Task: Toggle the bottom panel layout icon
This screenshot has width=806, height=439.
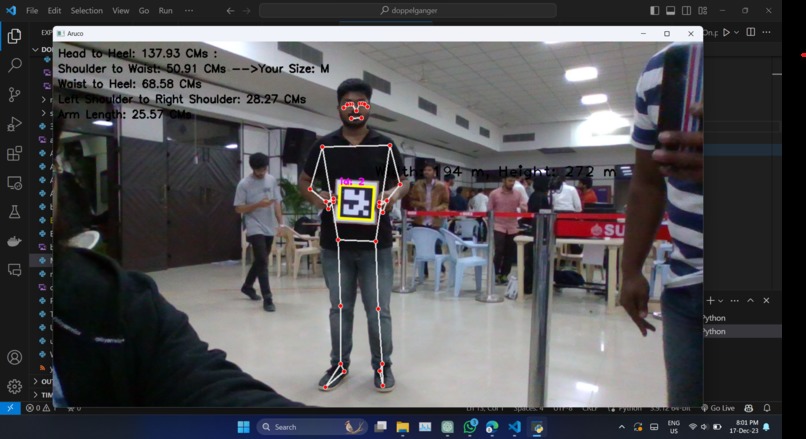Action: click(670, 10)
